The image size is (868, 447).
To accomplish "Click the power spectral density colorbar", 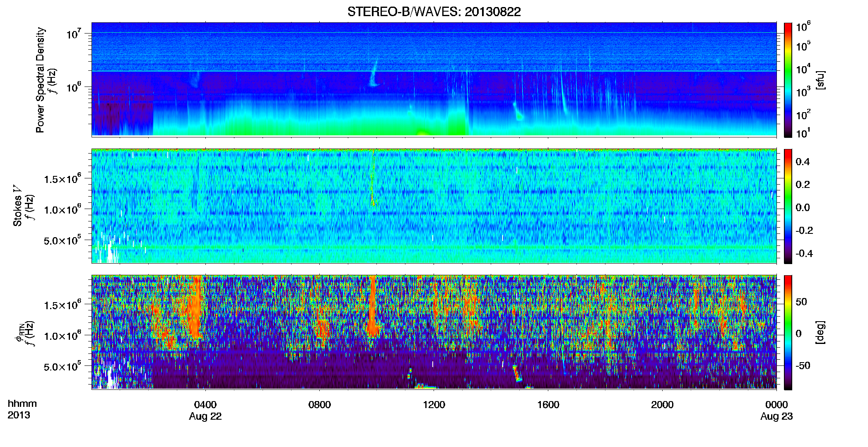I will (788, 80).
